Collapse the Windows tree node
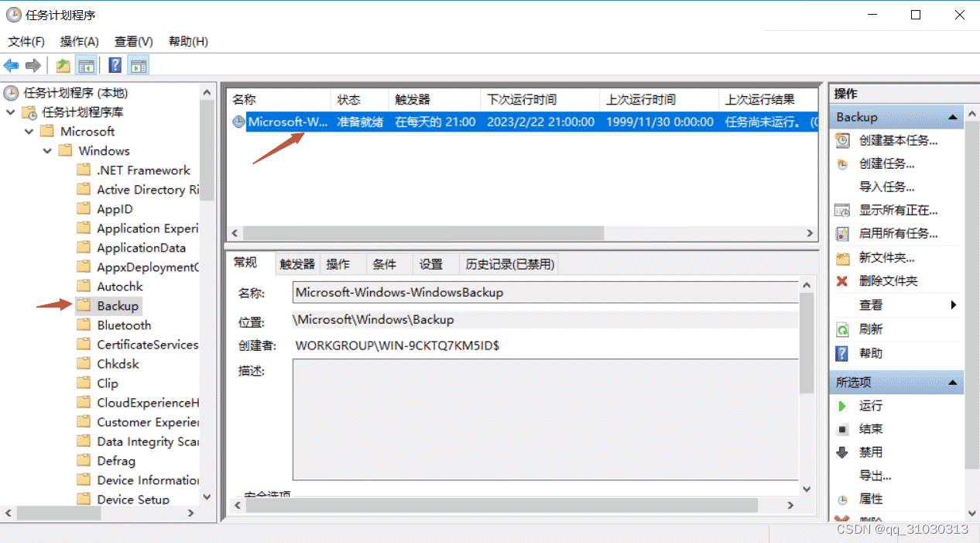The height and width of the screenshot is (543, 980). pyautogui.click(x=47, y=151)
